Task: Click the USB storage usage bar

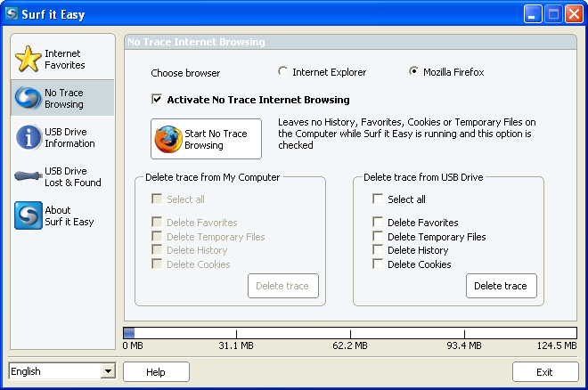Action: pyautogui.click(x=350, y=333)
